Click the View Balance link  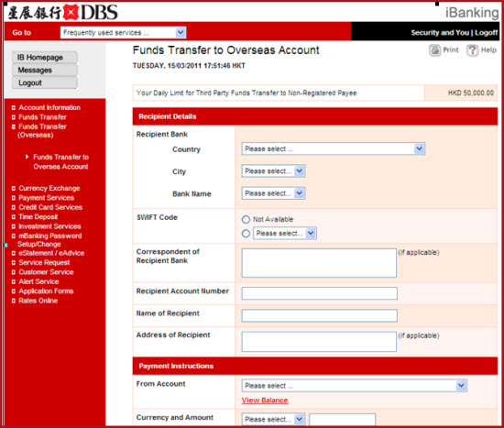(x=265, y=401)
